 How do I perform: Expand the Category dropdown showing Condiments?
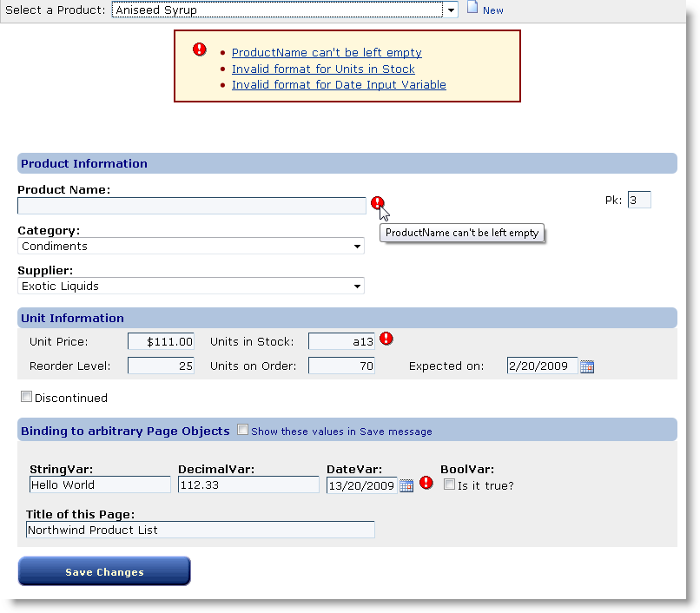pyautogui.click(x=357, y=247)
